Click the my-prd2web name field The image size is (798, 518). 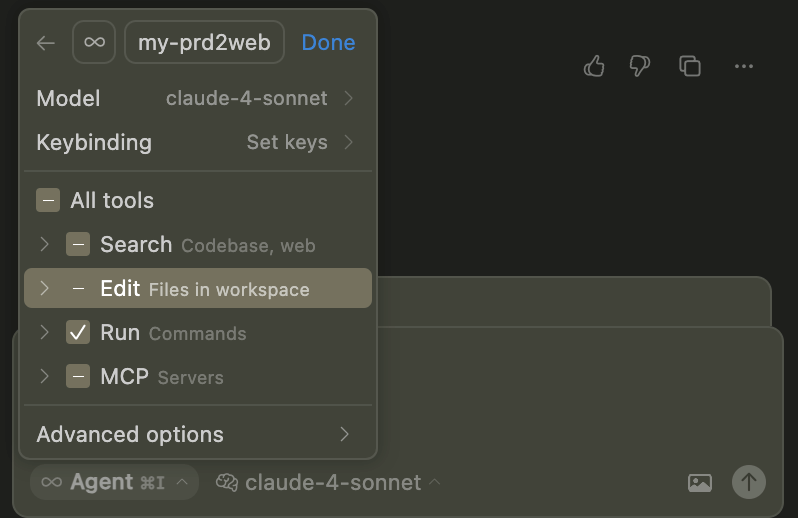click(204, 43)
